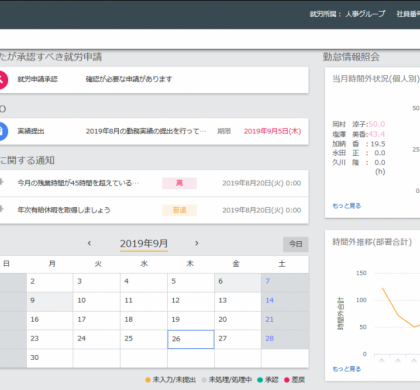420x390 pixels.
Task: Go to previous month with left chevron
Action: pos(89,243)
